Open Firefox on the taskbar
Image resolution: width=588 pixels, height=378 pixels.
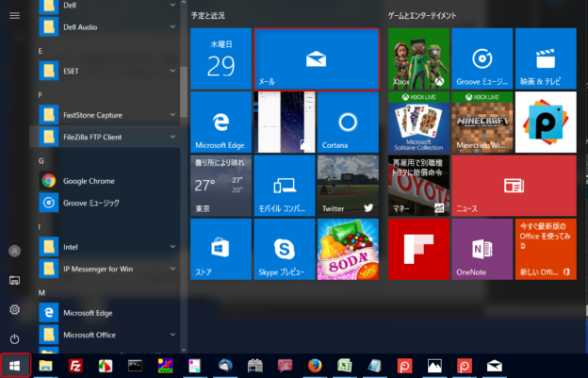tap(315, 365)
